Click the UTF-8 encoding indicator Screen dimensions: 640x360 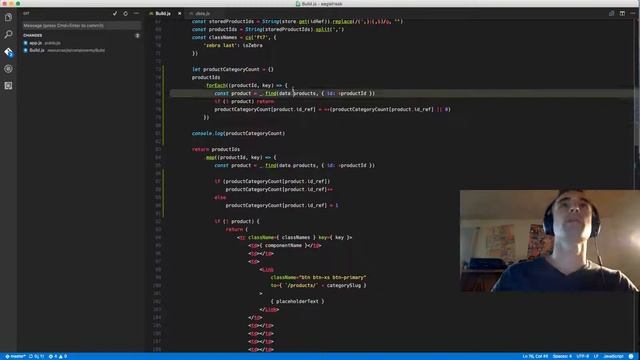582,356
